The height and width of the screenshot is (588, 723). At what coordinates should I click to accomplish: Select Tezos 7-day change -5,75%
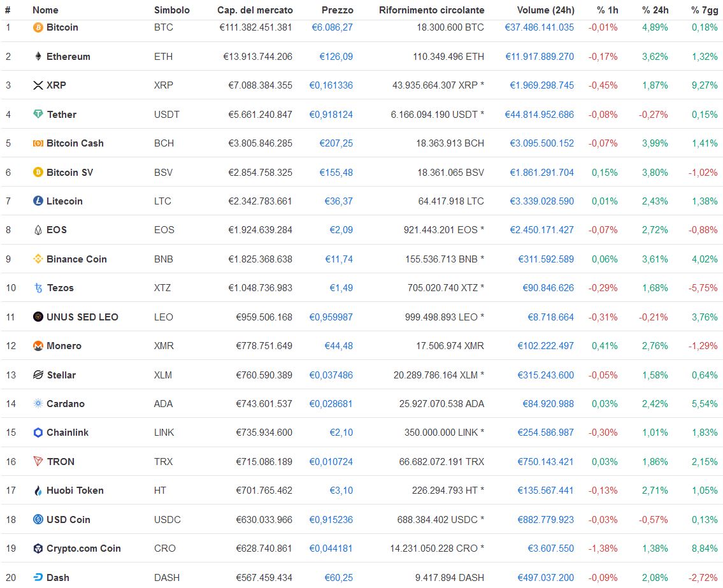coord(703,288)
